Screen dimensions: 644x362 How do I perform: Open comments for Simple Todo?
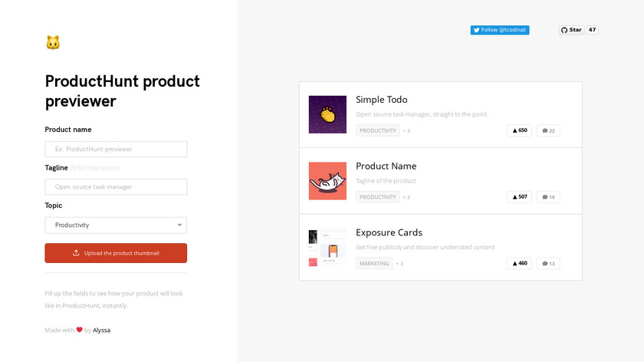[548, 130]
